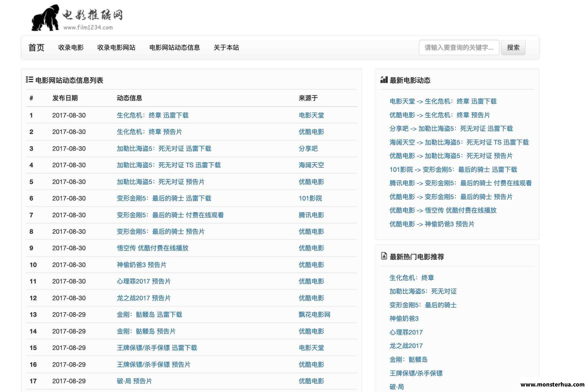Click the flame icon beside 最新热门电影推荐
The width and height of the screenshot is (585, 392).
point(384,256)
